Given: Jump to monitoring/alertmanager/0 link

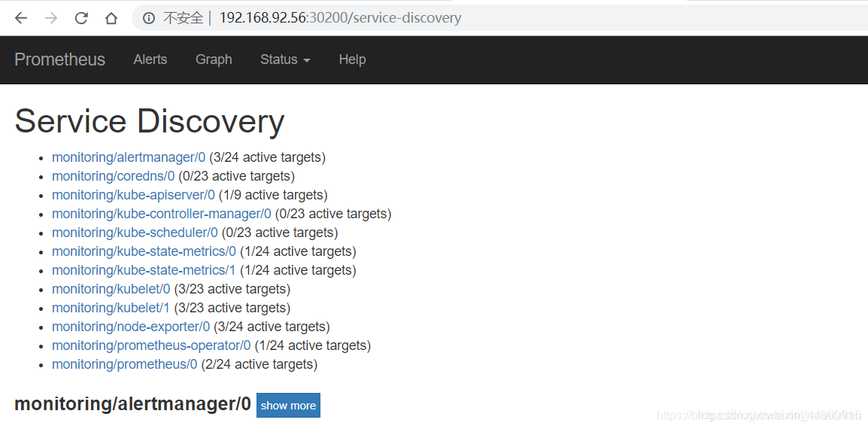Looking at the screenshot, I should pyautogui.click(x=129, y=157).
